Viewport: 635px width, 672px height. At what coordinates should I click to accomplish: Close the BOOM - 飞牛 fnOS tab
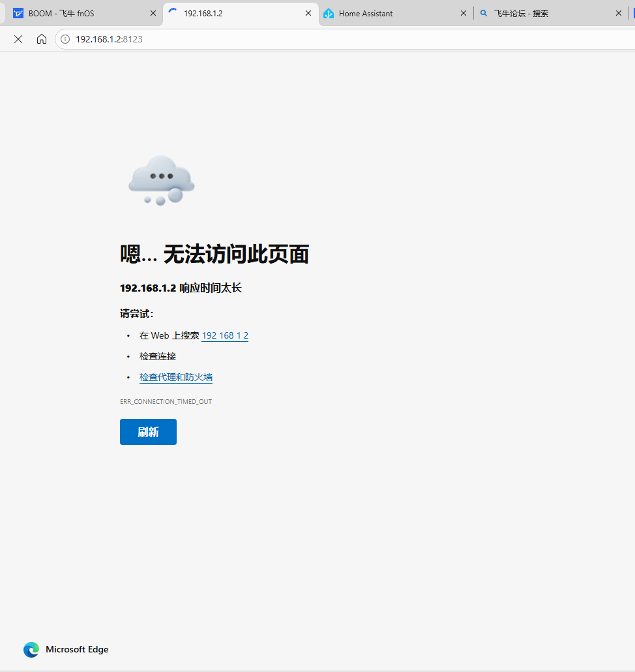(x=153, y=13)
